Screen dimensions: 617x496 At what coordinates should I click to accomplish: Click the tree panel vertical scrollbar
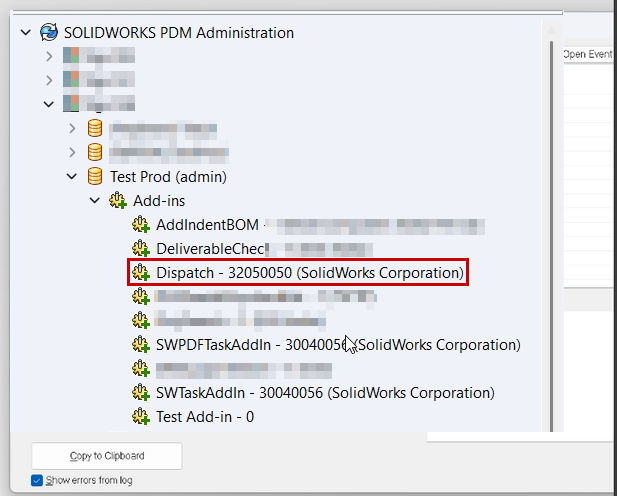(x=552, y=236)
